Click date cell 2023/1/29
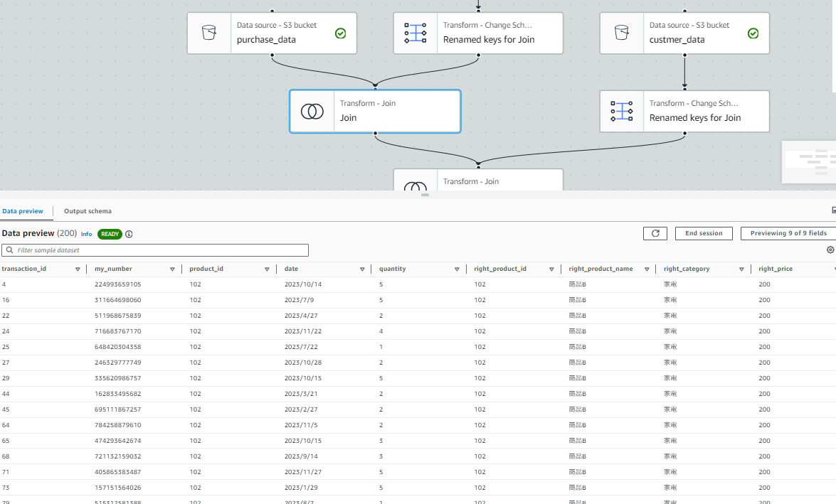The image size is (836, 504). tap(301, 488)
